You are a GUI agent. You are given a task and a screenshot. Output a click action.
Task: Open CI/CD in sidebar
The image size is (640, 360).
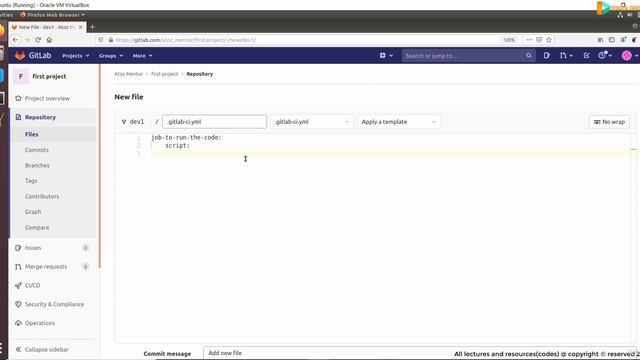(x=32, y=285)
